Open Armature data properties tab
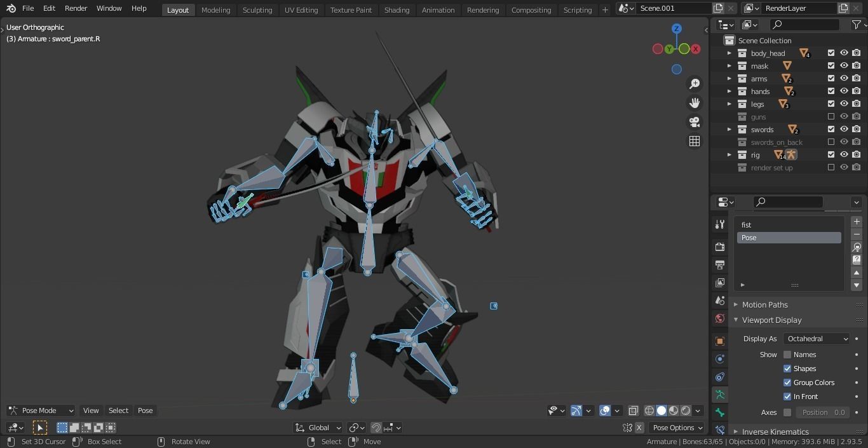The image size is (868, 448). (720, 395)
